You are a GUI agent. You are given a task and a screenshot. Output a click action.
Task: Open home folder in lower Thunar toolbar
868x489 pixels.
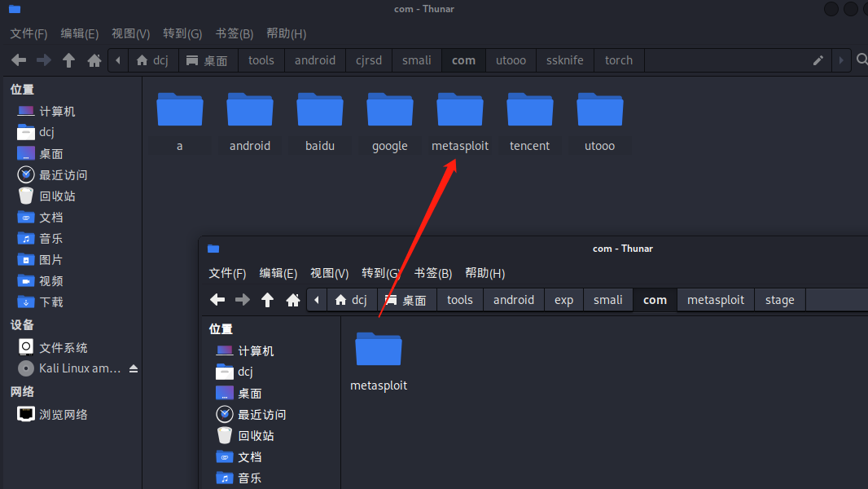pos(293,300)
